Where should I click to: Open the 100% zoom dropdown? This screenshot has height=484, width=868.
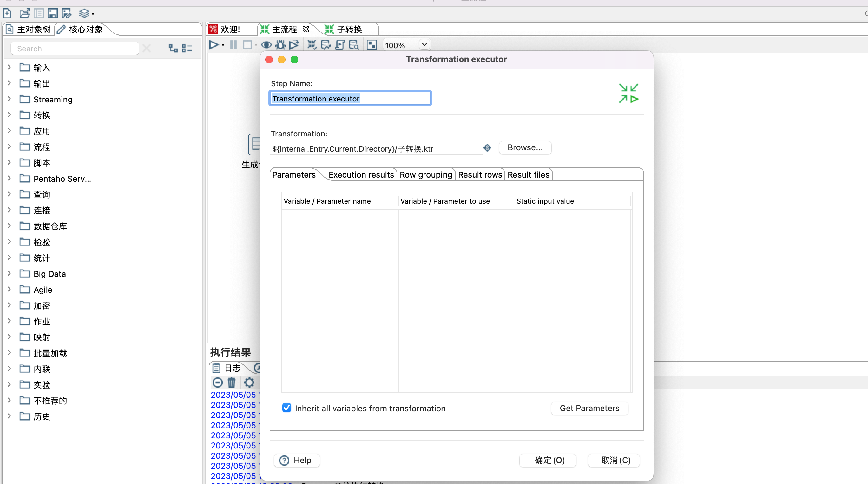click(x=424, y=45)
